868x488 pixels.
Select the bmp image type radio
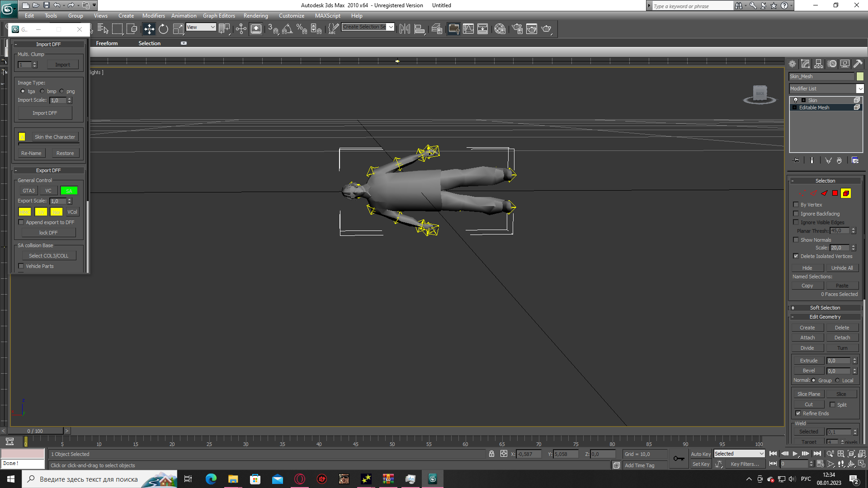tap(42, 91)
